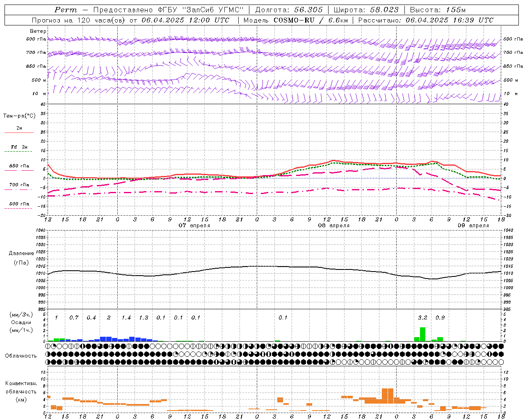Click the tallest orange convective cloud bar
This screenshot has height=420, width=525.
[x=388, y=396]
